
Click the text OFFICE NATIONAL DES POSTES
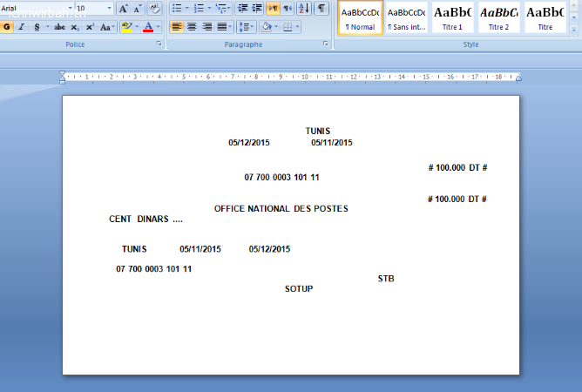click(281, 208)
